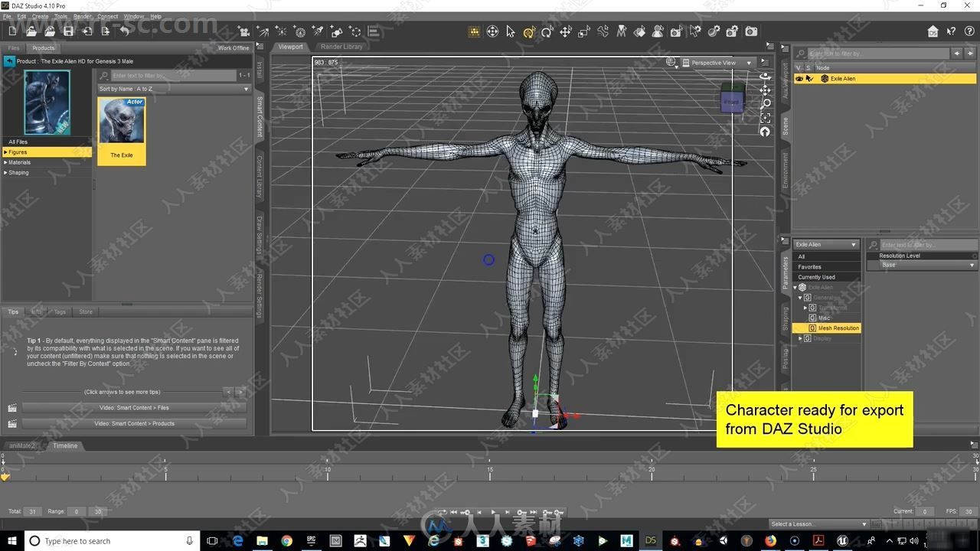Open the Content Library side tab
This screenshot has height=551, width=980.
click(x=259, y=177)
